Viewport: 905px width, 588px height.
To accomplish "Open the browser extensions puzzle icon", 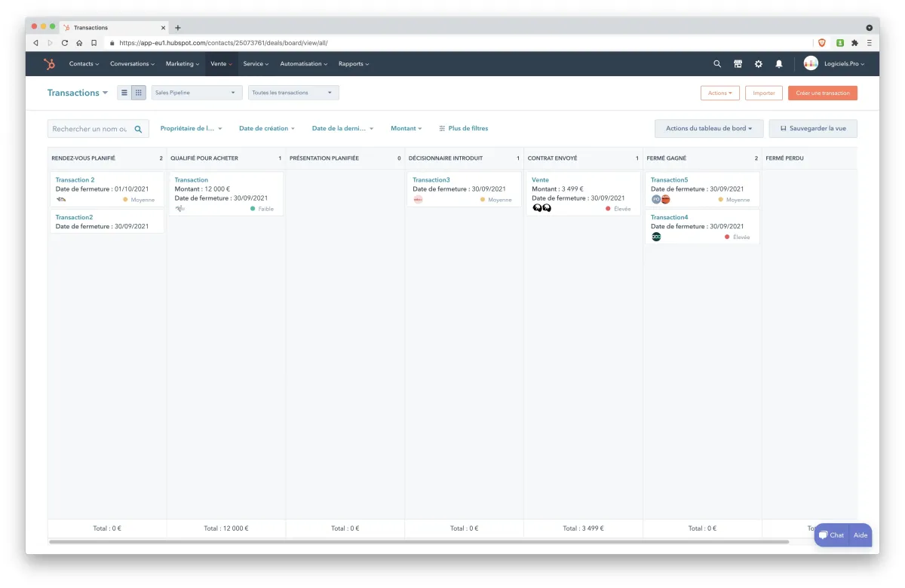I will click(854, 43).
